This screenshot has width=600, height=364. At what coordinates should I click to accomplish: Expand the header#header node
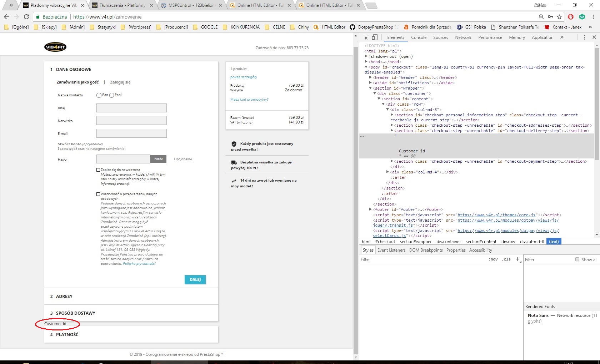pos(371,77)
